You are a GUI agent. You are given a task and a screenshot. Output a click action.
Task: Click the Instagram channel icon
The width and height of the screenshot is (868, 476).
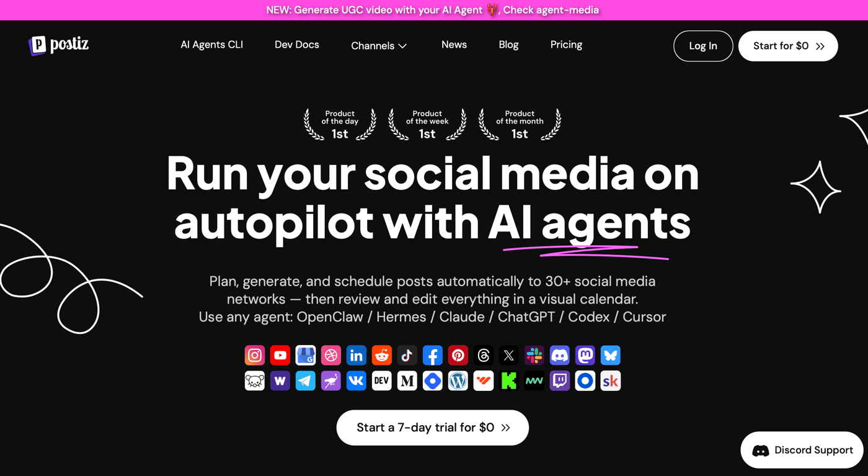tap(255, 355)
